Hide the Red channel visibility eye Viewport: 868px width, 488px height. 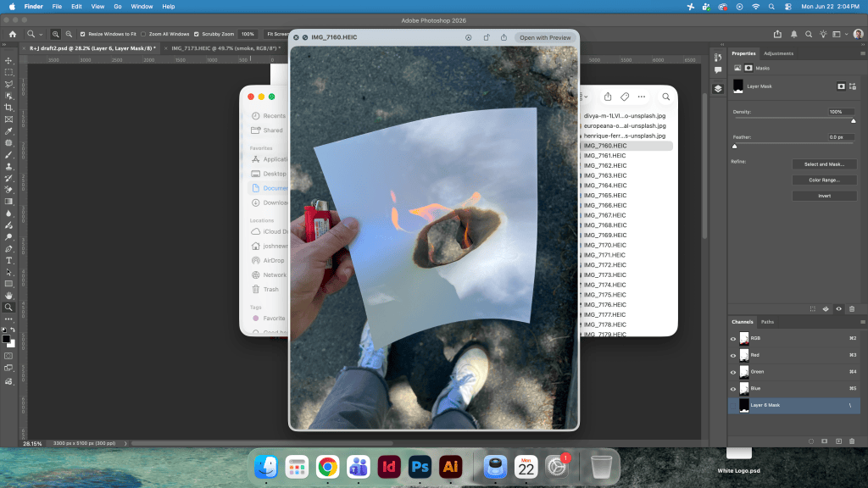(733, 355)
